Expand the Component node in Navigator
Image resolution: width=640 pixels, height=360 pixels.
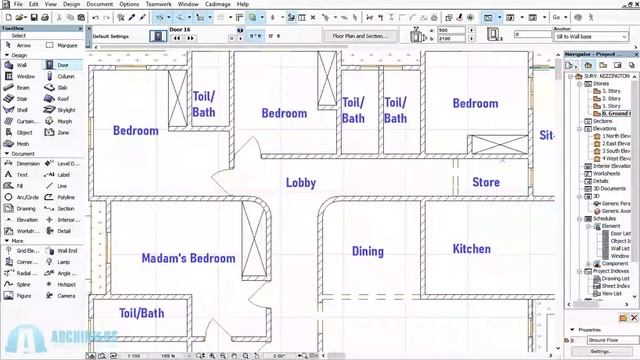[589, 264]
